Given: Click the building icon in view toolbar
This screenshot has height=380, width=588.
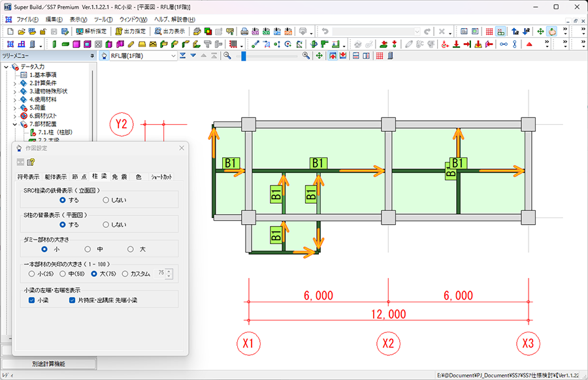Looking at the screenshot, I should [x=391, y=56].
